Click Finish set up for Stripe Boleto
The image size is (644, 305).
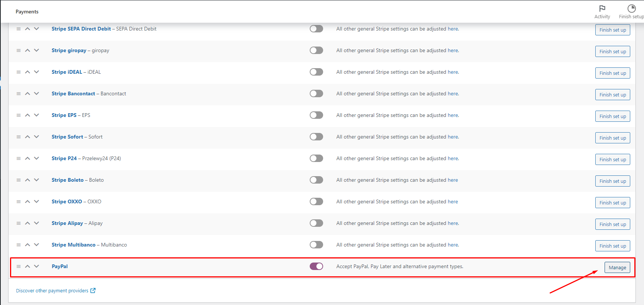pyautogui.click(x=613, y=181)
